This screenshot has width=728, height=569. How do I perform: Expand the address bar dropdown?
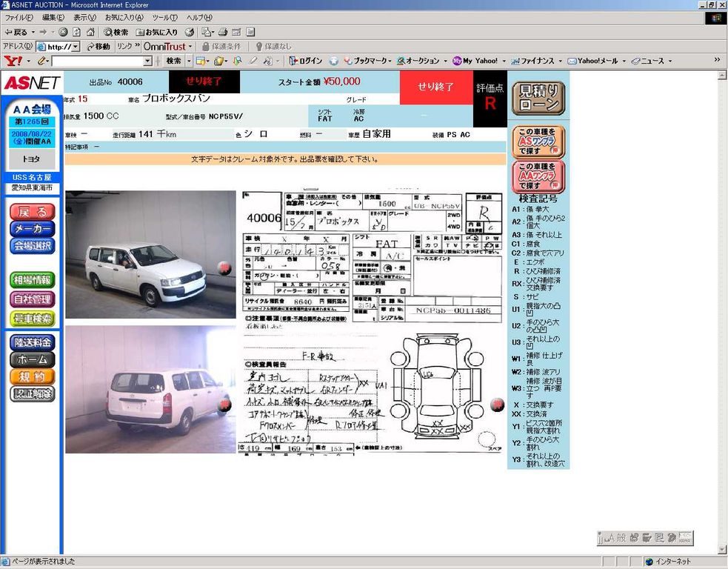[76, 47]
